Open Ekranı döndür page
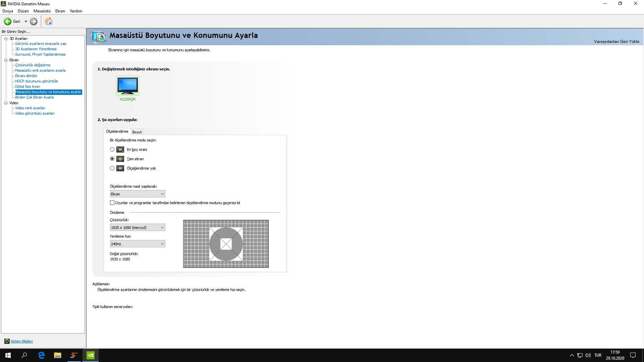This screenshot has width=644, height=362. (x=26, y=76)
